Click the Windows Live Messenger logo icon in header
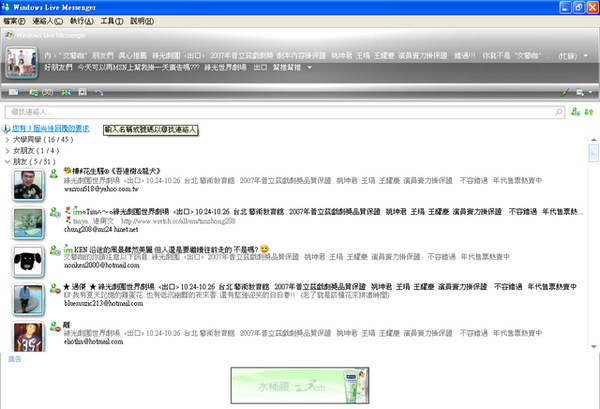Image resolution: width=600 pixels, height=409 pixels. pos(9,35)
